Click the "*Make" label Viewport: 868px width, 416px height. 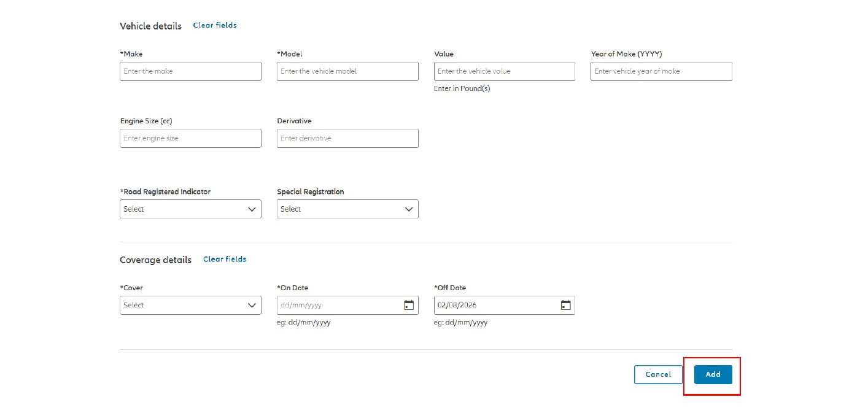point(131,54)
